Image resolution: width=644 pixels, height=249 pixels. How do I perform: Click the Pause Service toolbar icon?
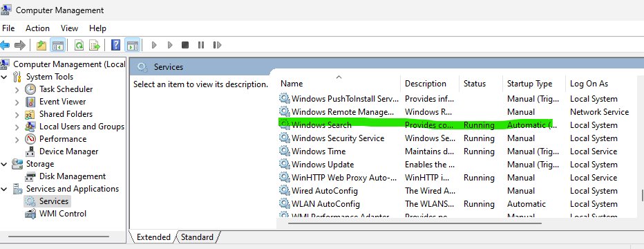click(201, 45)
